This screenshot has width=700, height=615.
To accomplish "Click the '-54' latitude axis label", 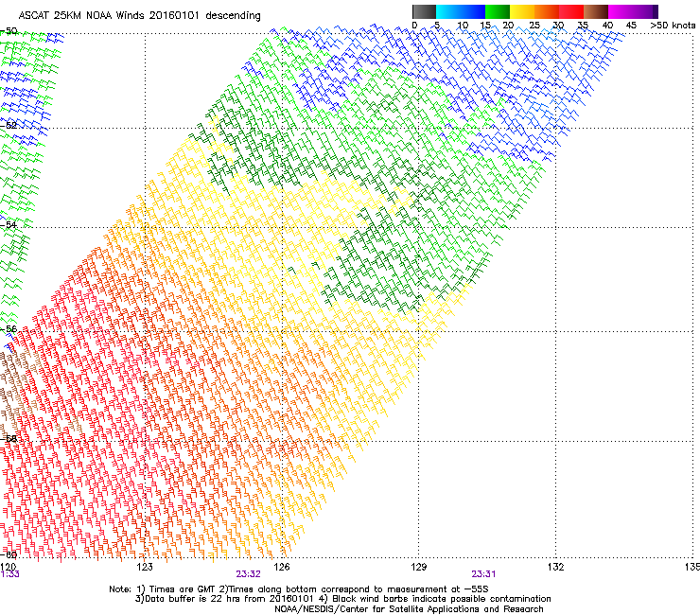I will [9, 224].
